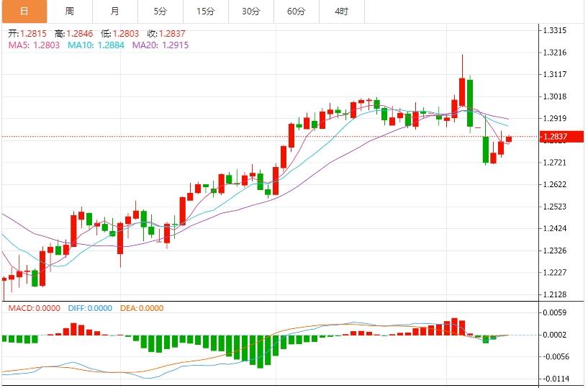Screen dimensions: 588x388
Task: Open the 月 monthly chart tab
Action: point(115,12)
